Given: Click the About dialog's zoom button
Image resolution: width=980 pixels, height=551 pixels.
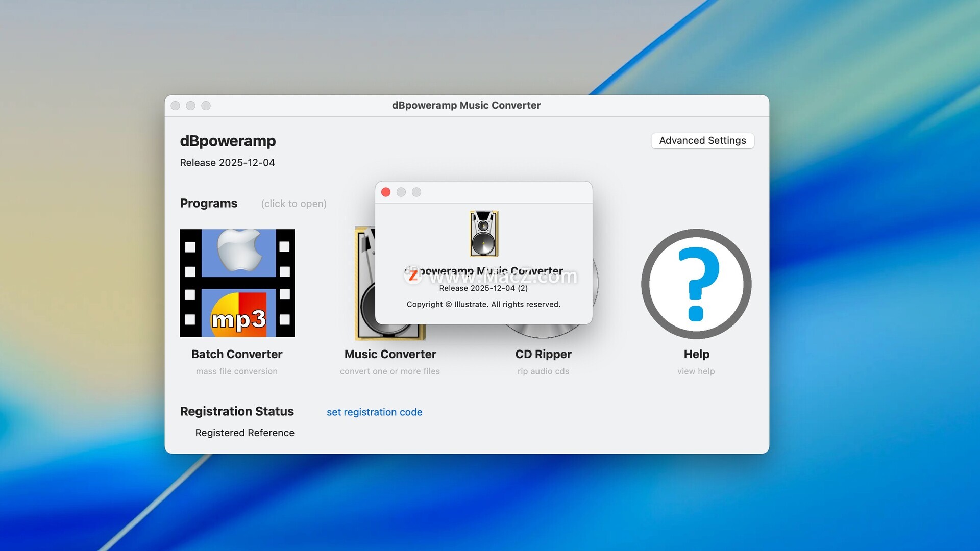Looking at the screenshot, I should [x=416, y=192].
